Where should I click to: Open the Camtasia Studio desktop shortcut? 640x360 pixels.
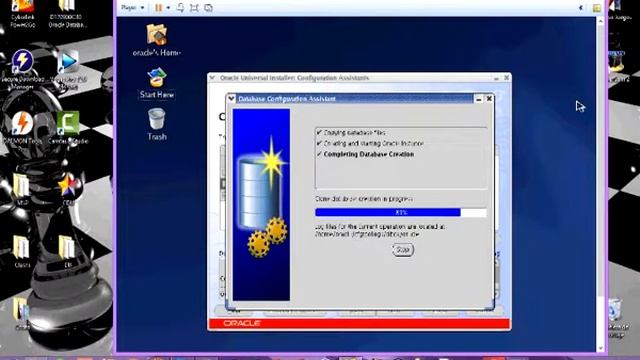click(68, 127)
